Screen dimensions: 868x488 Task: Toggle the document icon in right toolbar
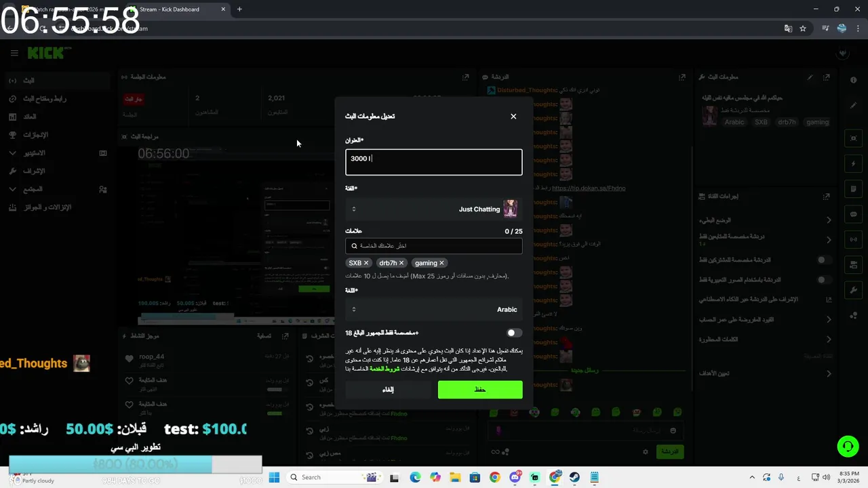854,189
